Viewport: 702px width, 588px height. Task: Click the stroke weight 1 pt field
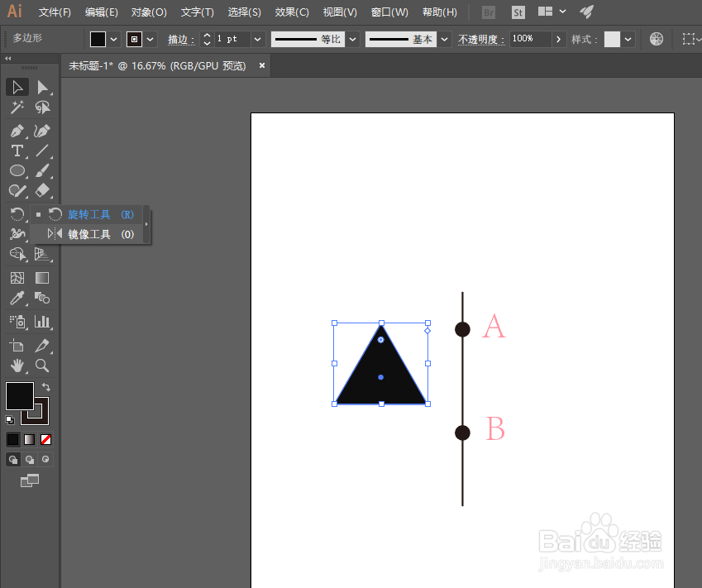[x=232, y=39]
